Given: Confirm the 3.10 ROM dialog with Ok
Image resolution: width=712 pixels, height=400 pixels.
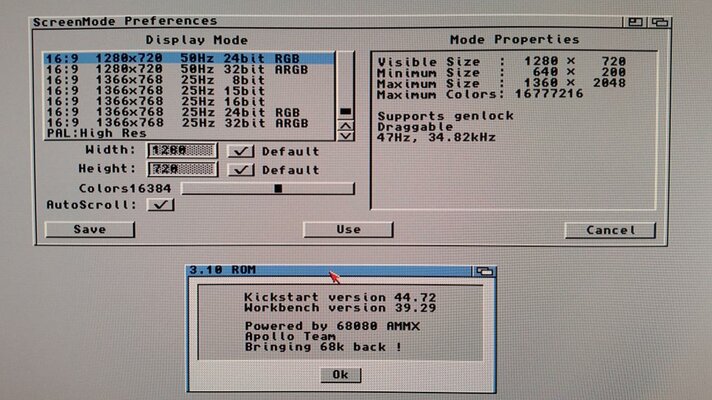Looking at the screenshot, I should tap(340, 375).
